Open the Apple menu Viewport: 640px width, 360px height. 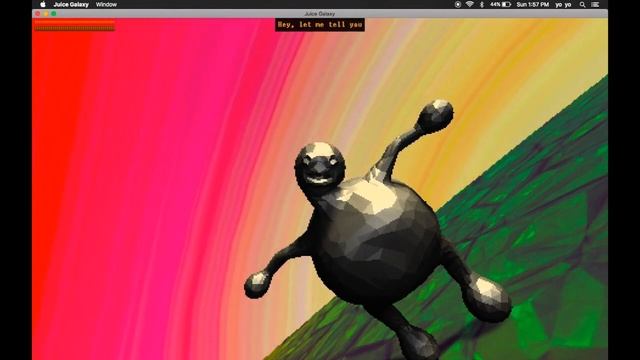(x=43, y=4)
